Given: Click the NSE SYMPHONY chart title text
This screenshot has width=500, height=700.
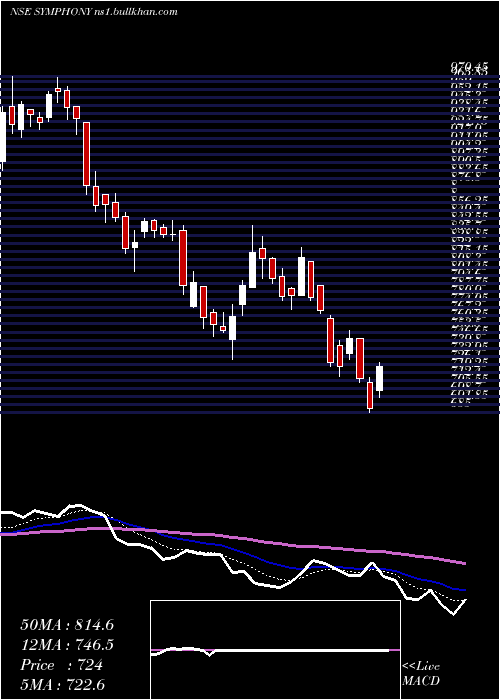Looking at the screenshot, I should pyautogui.click(x=94, y=12).
